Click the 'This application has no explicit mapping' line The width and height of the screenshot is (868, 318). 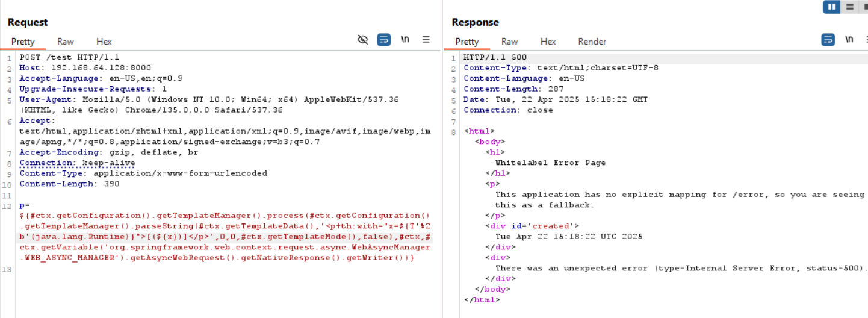[680, 195]
